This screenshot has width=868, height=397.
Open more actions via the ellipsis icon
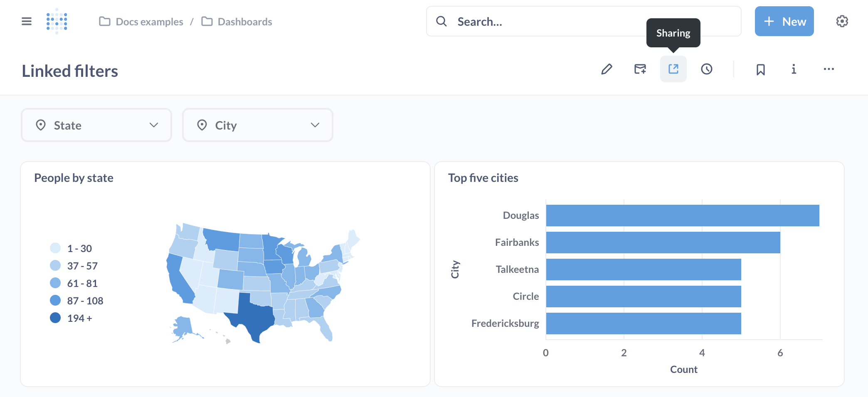click(829, 69)
